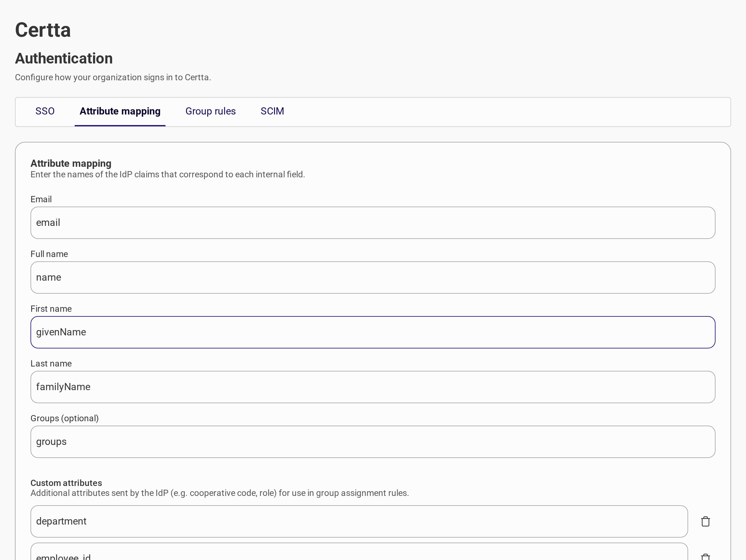Image resolution: width=746 pixels, height=560 pixels.
Task: Focus the Email claim input field
Action: (x=373, y=223)
